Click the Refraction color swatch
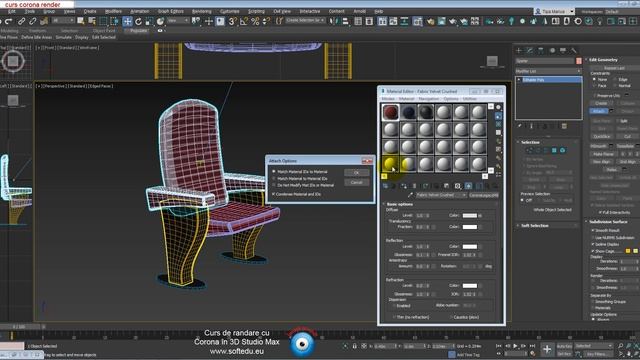 point(469,286)
